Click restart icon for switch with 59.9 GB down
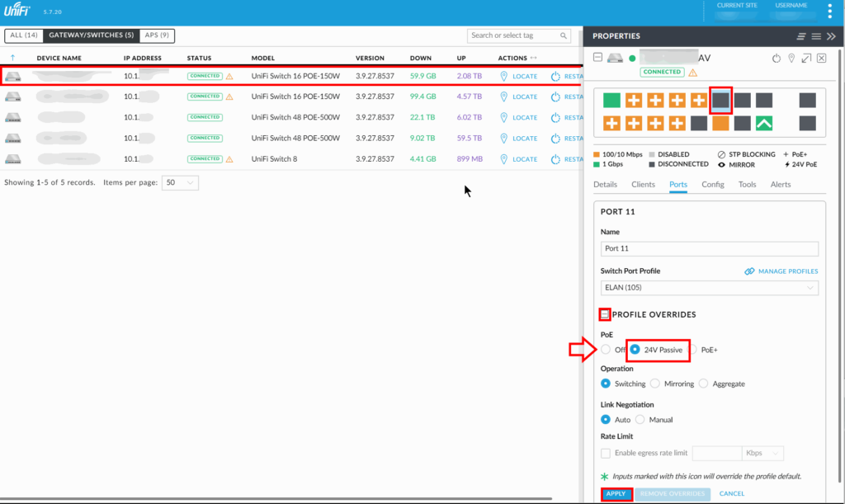This screenshot has height=504, width=845. pos(555,76)
